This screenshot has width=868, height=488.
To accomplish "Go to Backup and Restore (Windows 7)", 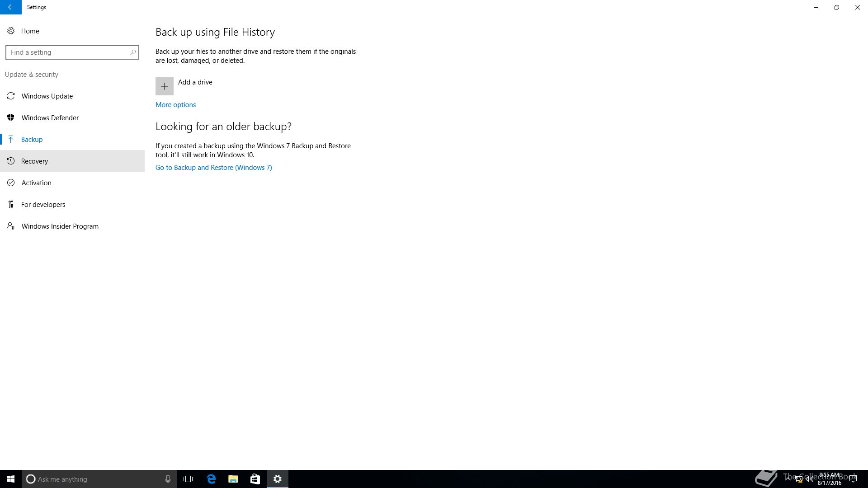I will click(213, 168).
